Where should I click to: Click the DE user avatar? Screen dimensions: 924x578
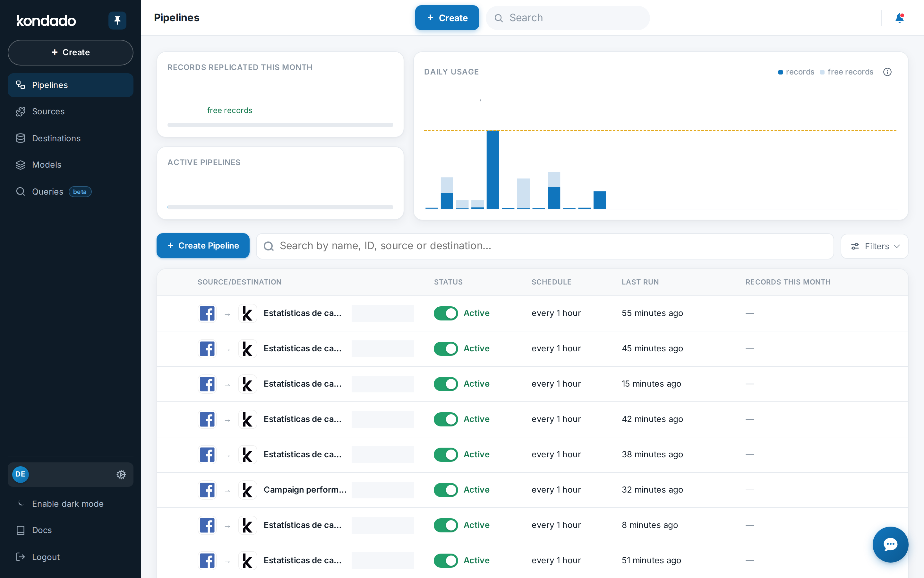click(21, 474)
